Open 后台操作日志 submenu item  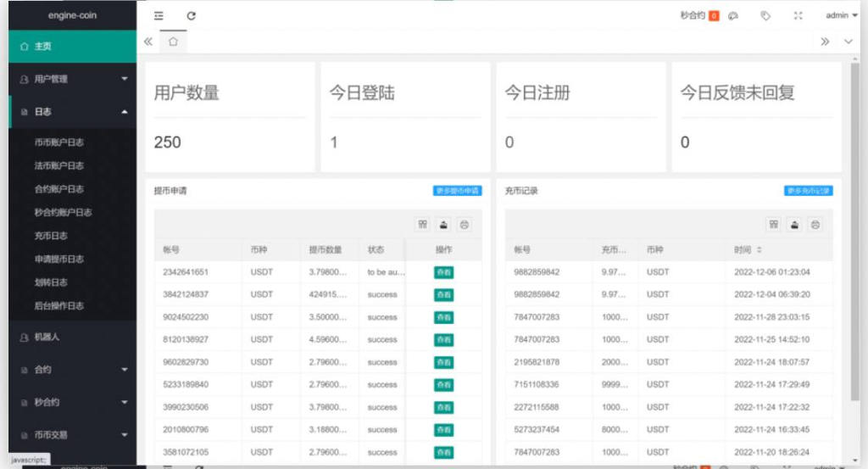pos(59,305)
